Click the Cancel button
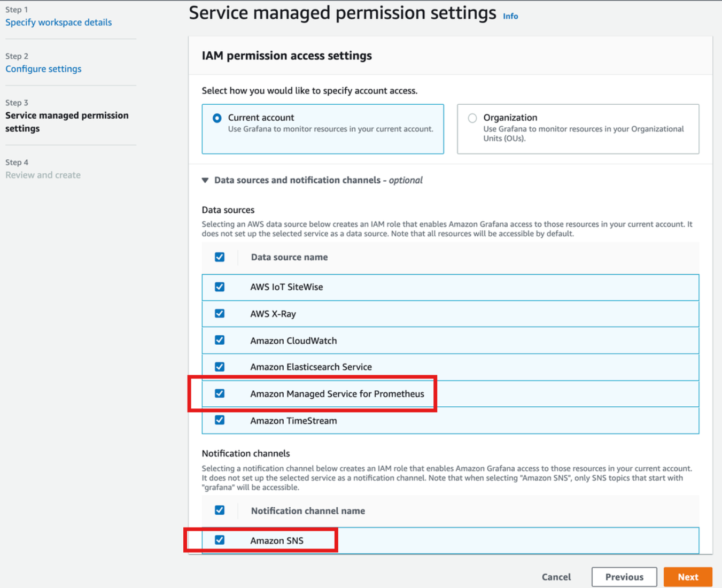722x588 pixels. point(556,577)
